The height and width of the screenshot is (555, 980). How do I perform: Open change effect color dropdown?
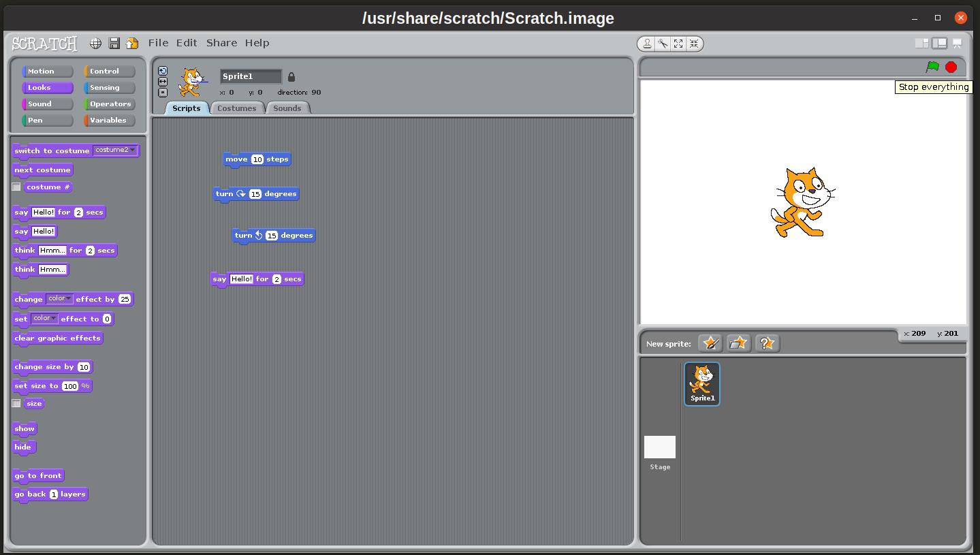[59, 299]
